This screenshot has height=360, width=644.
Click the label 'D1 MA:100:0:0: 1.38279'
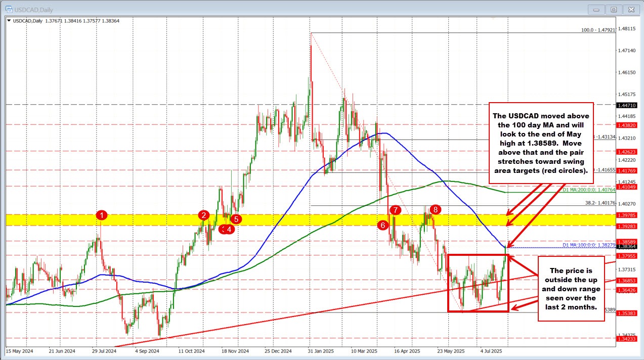588,245
